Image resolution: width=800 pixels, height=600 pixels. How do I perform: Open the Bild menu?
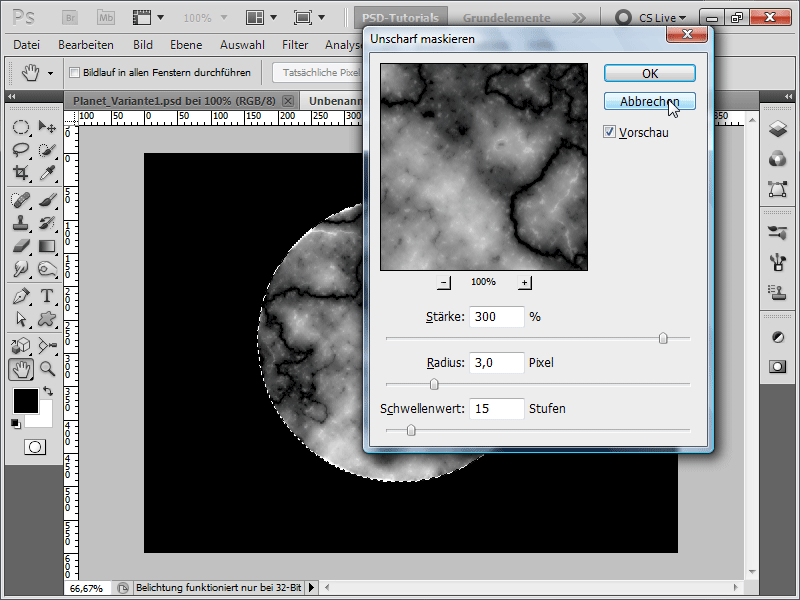click(x=143, y=45)
